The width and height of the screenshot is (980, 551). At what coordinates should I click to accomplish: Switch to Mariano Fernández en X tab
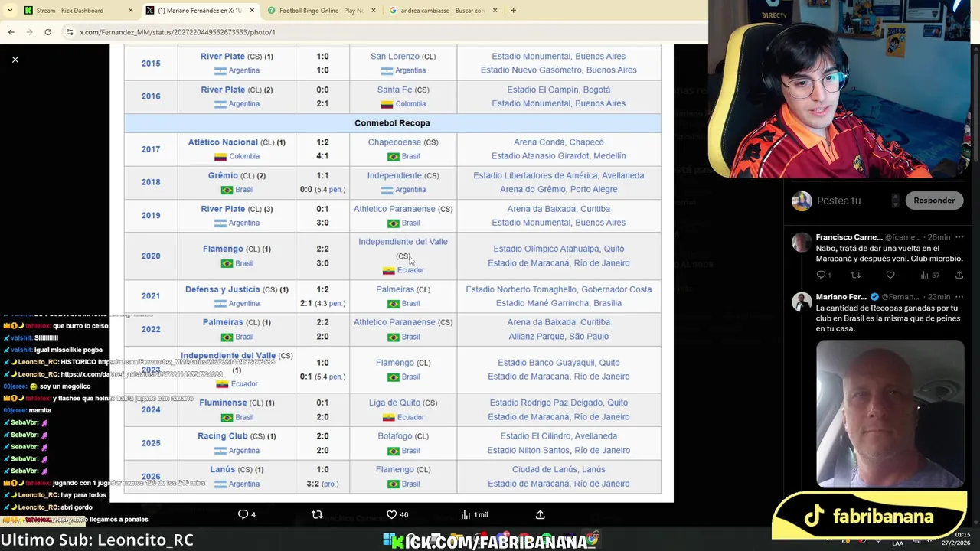coord(199,11)
